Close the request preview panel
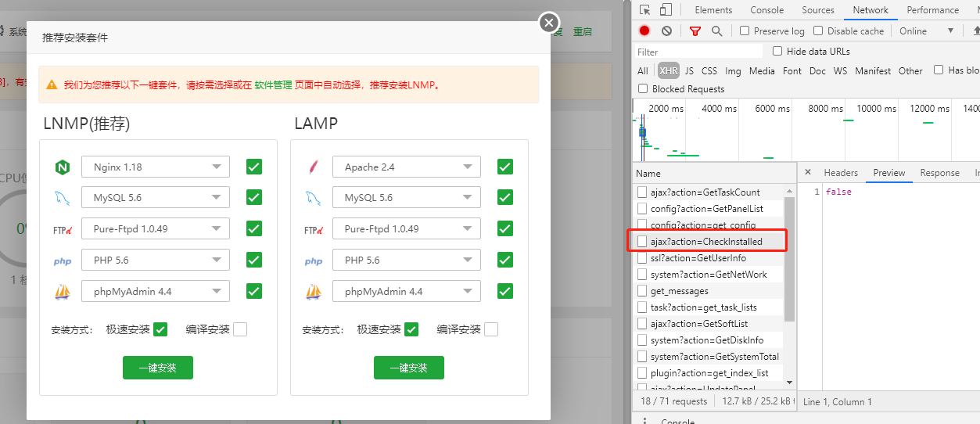This screenshot has width=980, height=424. coord(808,173)
